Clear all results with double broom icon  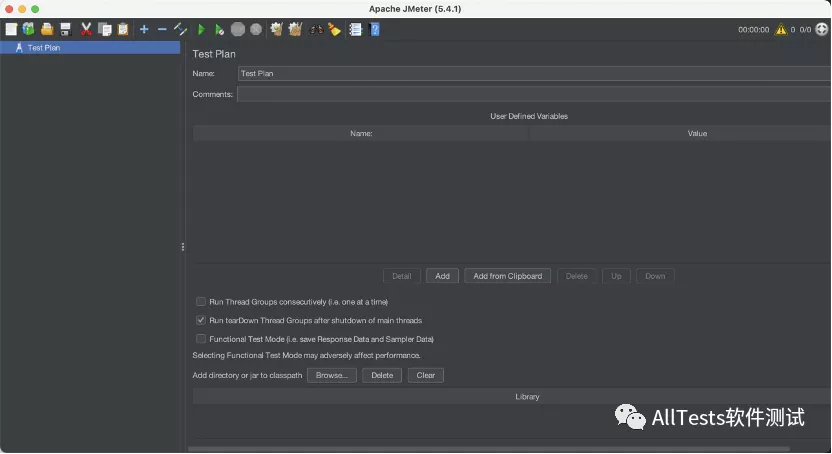296,29
